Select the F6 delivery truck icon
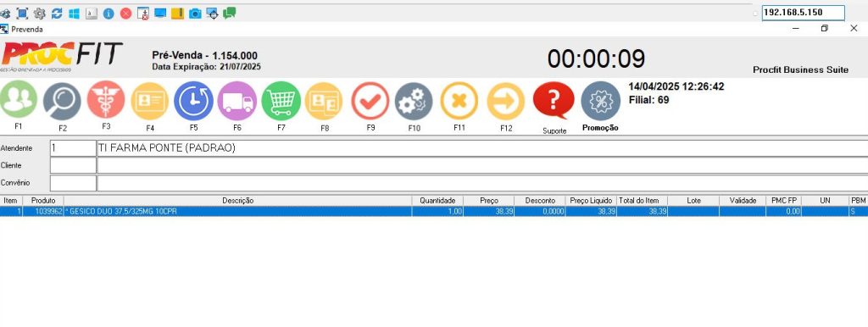Viewport: 868px width, 327px height. (x=237, y=101)
